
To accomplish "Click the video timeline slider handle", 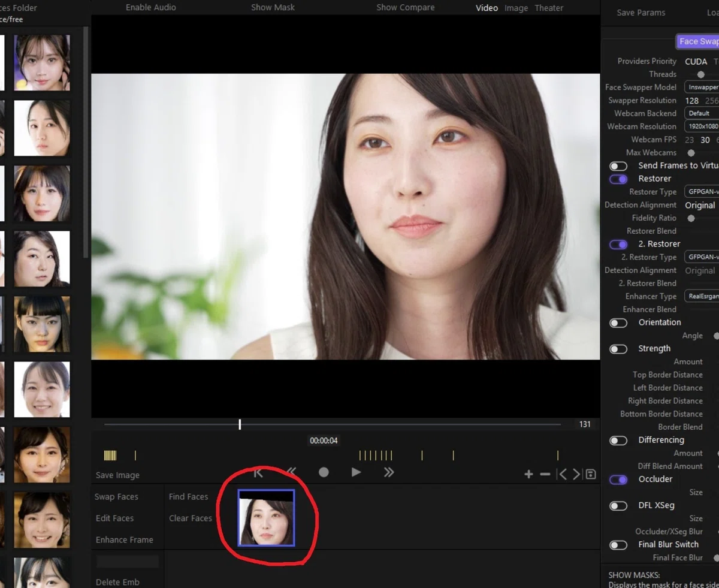I will pos(240,424).
